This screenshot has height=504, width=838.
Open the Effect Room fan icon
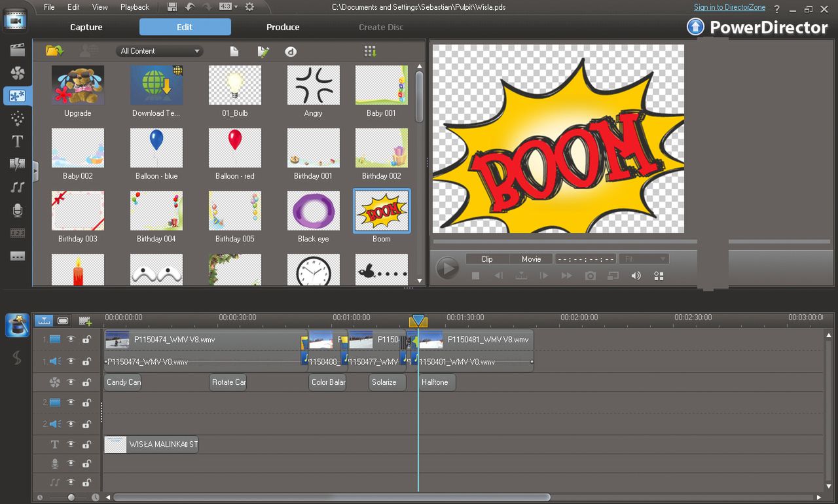[17, 73]
